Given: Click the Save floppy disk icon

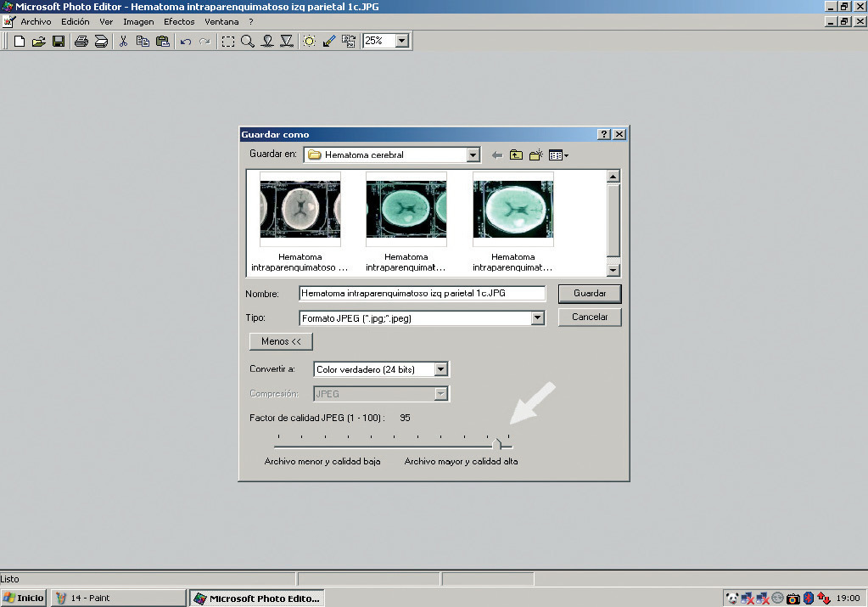Looking at the screenshot, I should (59, 41).
